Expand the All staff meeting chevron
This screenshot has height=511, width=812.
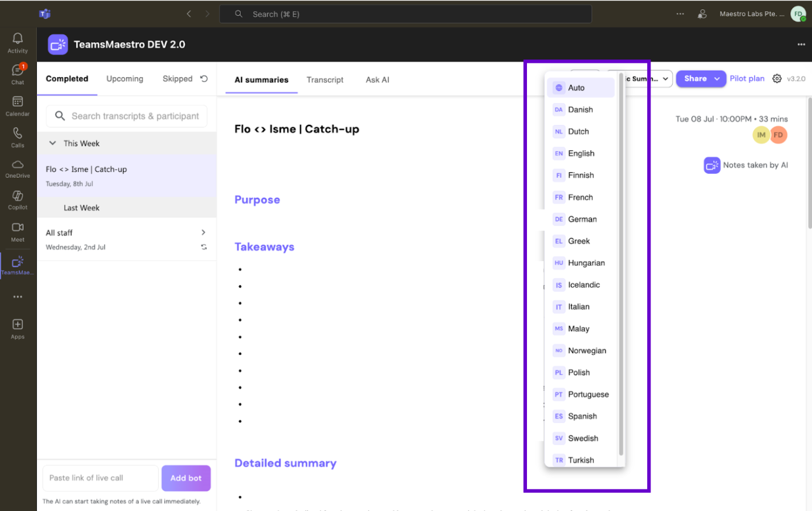tap(203, 232)
